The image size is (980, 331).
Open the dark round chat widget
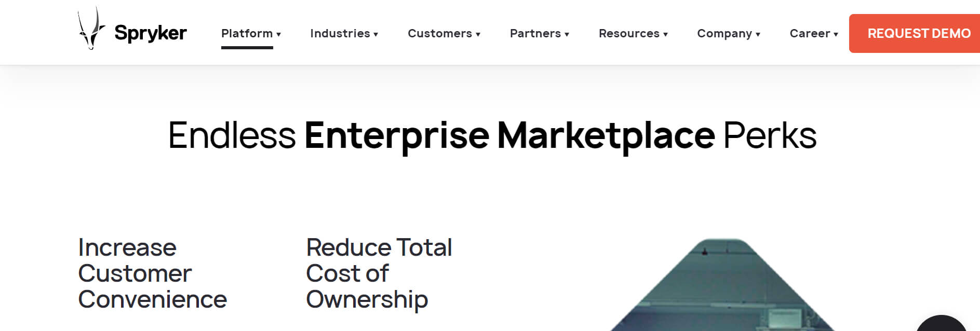[x=941, y=324]
